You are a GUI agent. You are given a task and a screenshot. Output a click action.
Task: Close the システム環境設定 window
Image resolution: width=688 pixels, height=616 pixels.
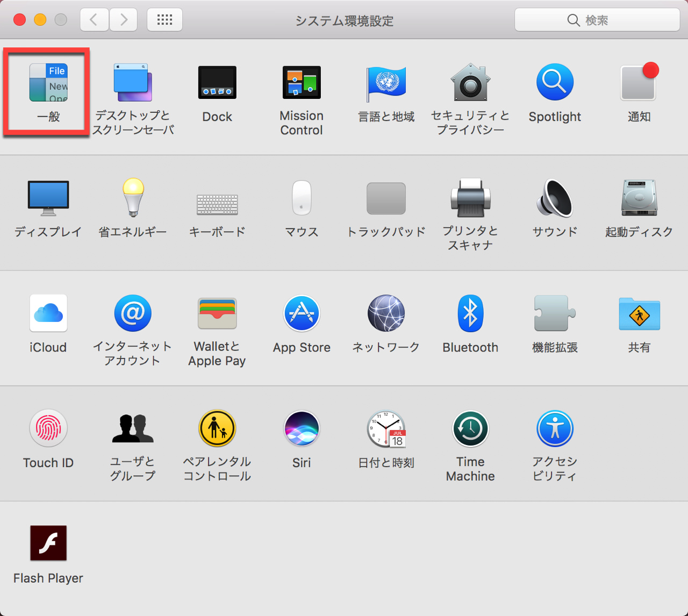(x=19, y=20)
